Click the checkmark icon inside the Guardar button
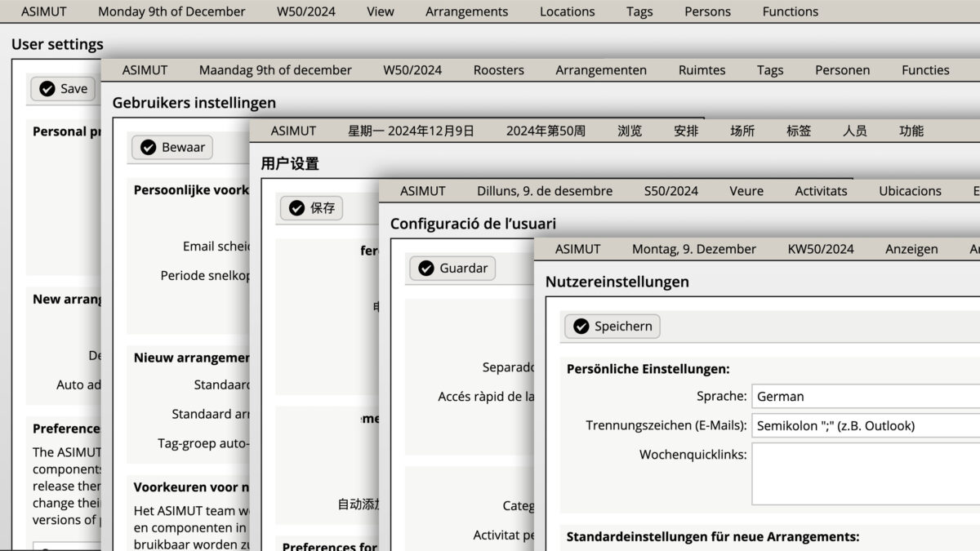The height and width of the screenshot is (551, 980). tap(426, 268)
